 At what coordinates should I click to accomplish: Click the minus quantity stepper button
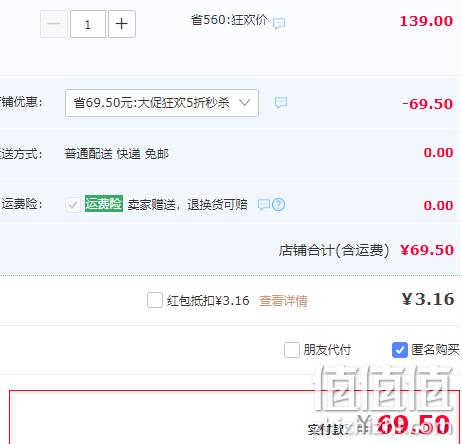tap(54, 24)
